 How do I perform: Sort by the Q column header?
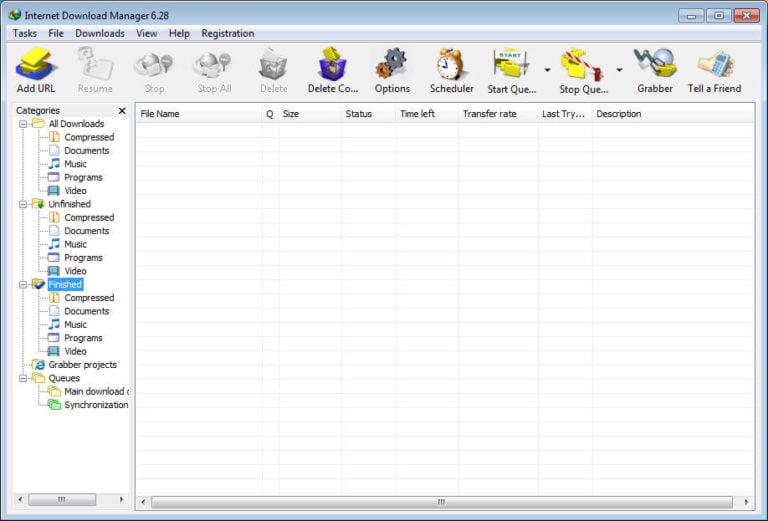click(270, 114)
